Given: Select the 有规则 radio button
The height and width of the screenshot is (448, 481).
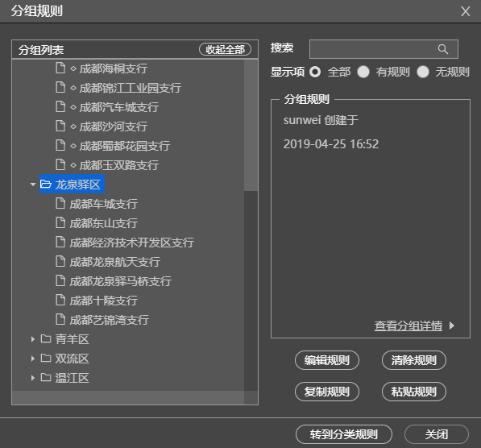Looking at the screenshot, I should tap(363, 72).
